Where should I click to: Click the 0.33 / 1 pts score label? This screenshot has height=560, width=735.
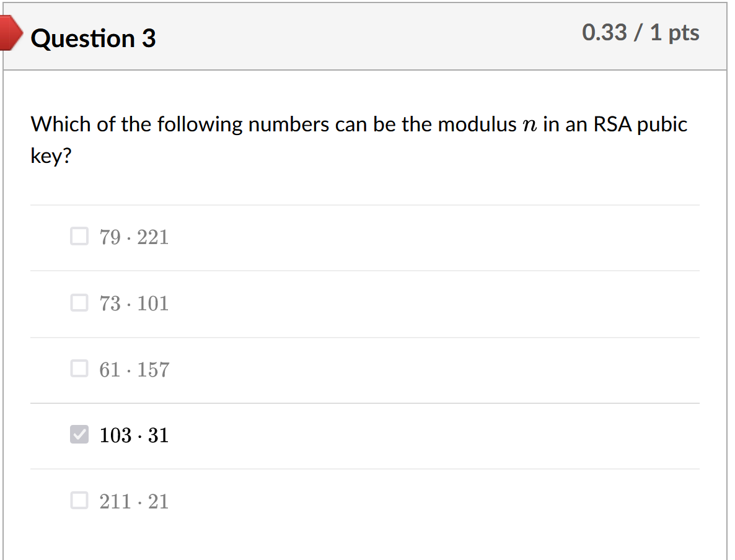coord(640,32)
